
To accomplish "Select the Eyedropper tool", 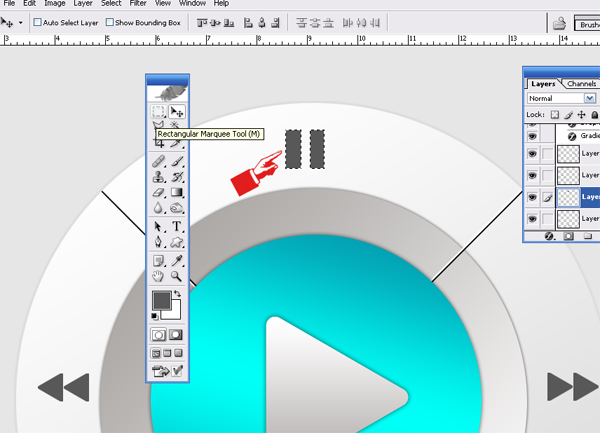I will coord(177,261).
